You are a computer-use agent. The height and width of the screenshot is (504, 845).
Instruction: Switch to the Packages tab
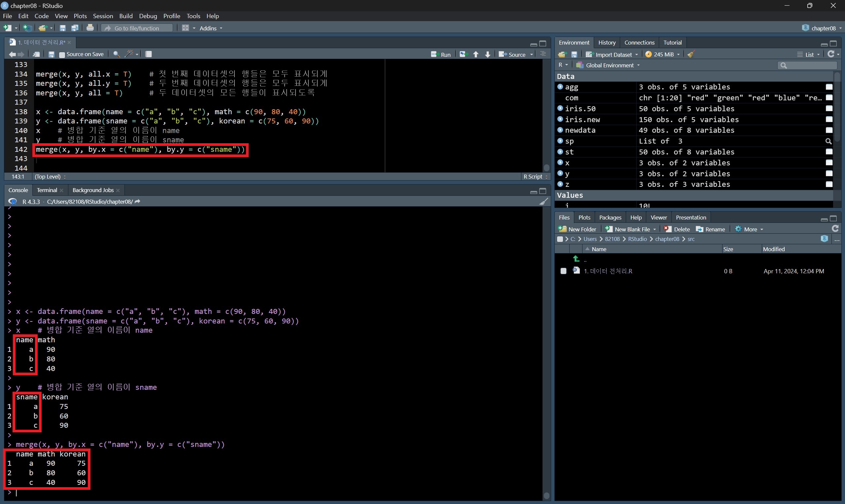(x=610, y=218)
